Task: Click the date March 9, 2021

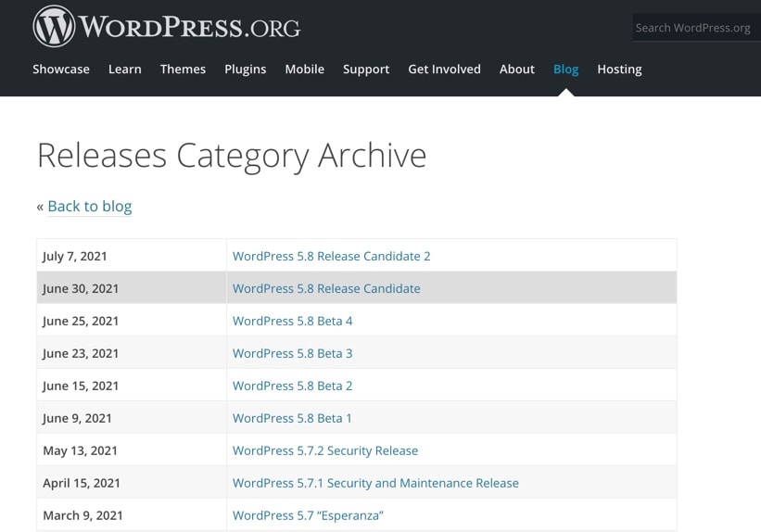Action: tap(83, 515)
